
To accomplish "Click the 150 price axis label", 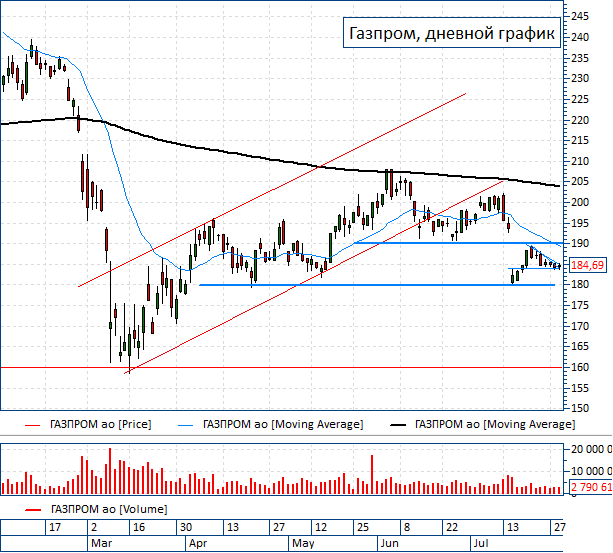I will point(580,408).
